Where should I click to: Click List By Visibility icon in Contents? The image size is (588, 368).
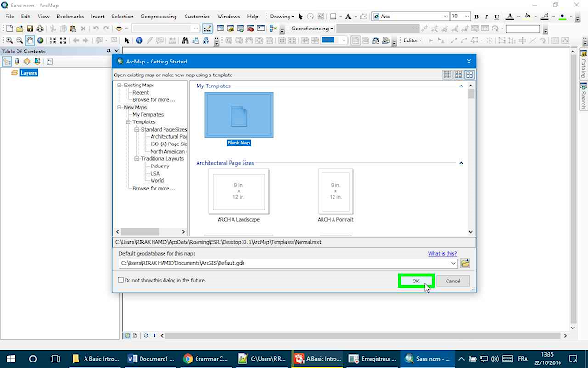point(27,62)
